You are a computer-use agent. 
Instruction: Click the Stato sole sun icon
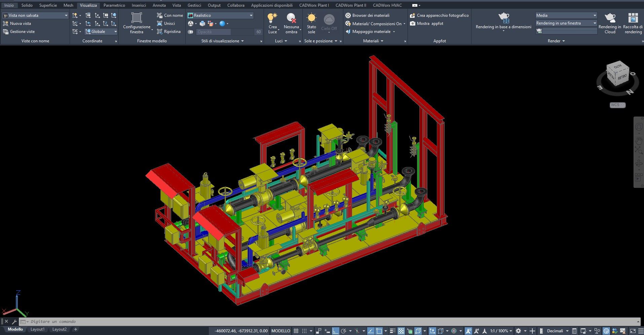[x=311, y=18]
